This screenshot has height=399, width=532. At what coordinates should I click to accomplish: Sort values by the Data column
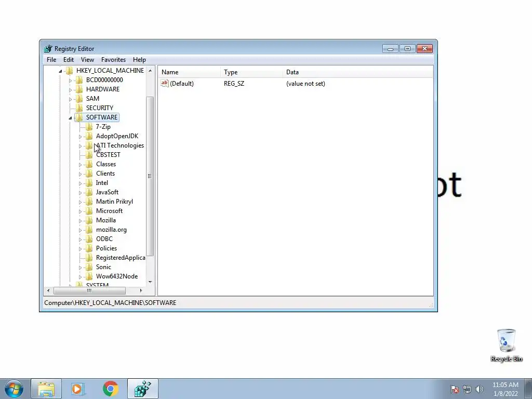tap(358, 72)
